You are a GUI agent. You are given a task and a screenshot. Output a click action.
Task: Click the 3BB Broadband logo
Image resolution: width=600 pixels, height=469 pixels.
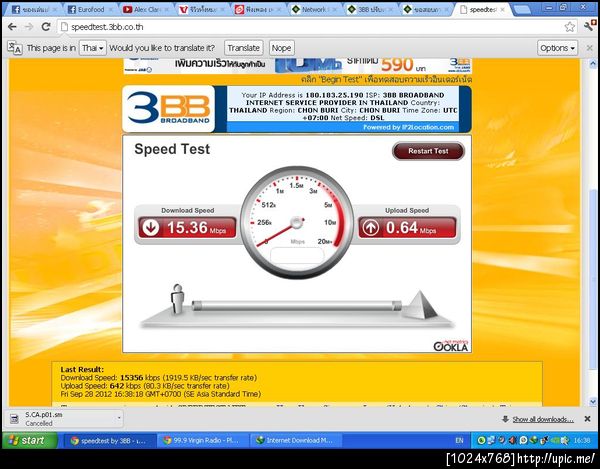(168, 109)
